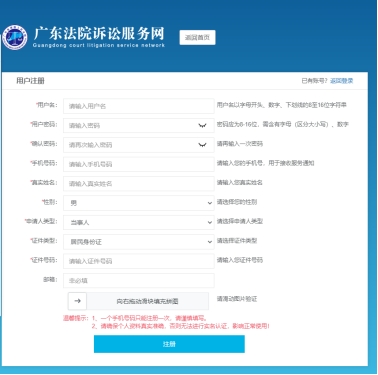Submit the form with the 注册 button

tap(169, 344)
